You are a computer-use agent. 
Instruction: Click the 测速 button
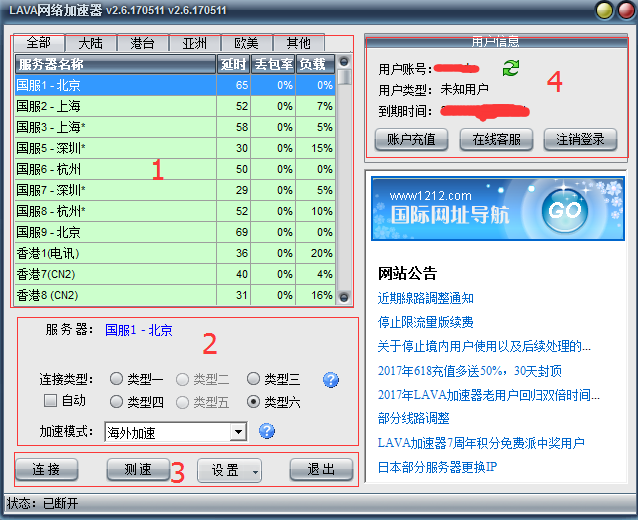138,470
